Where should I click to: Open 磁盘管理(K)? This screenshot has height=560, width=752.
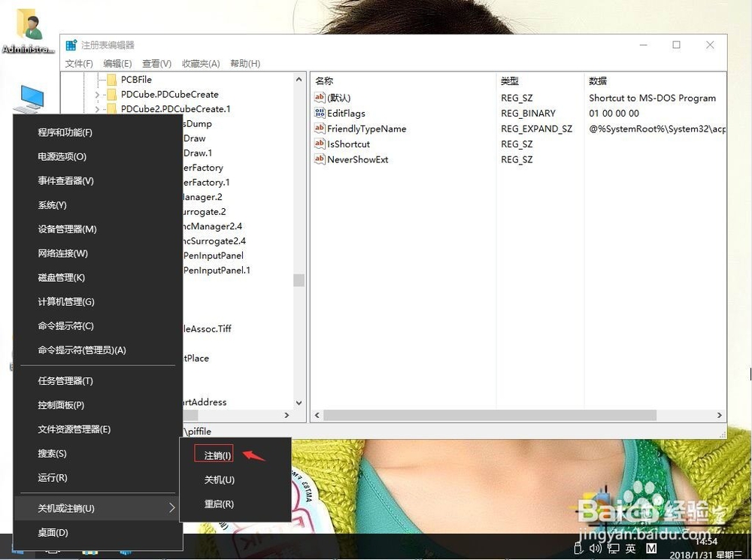(x=98, y=277)
